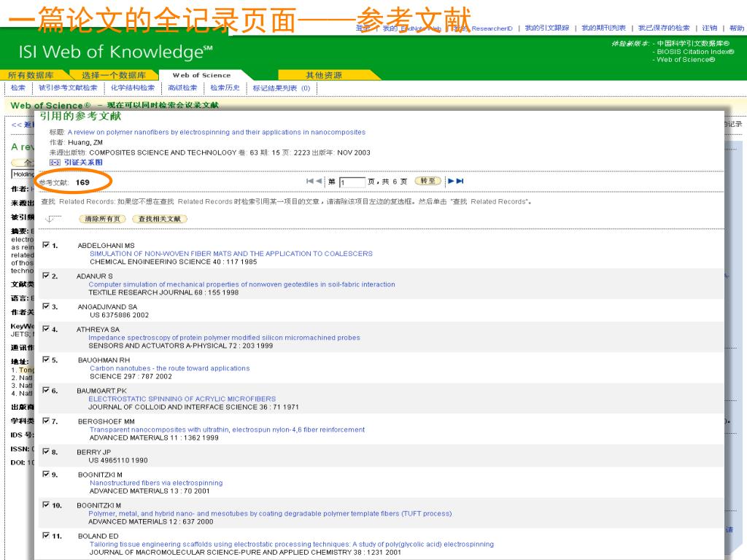Screen dimensions: 747x560
Task: Click the 清除所有页 button
Action: (x=102, y=219)
